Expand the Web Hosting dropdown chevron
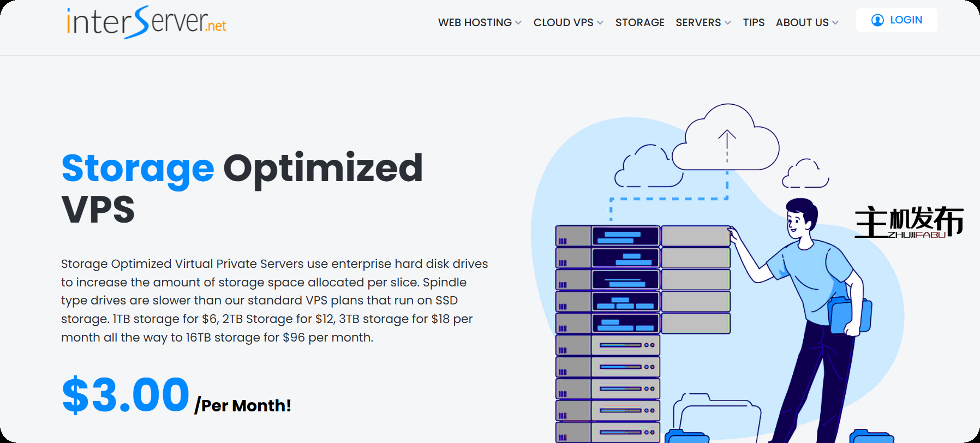Image resolution: width=980 pixels, height=443 pixels. 518,23
